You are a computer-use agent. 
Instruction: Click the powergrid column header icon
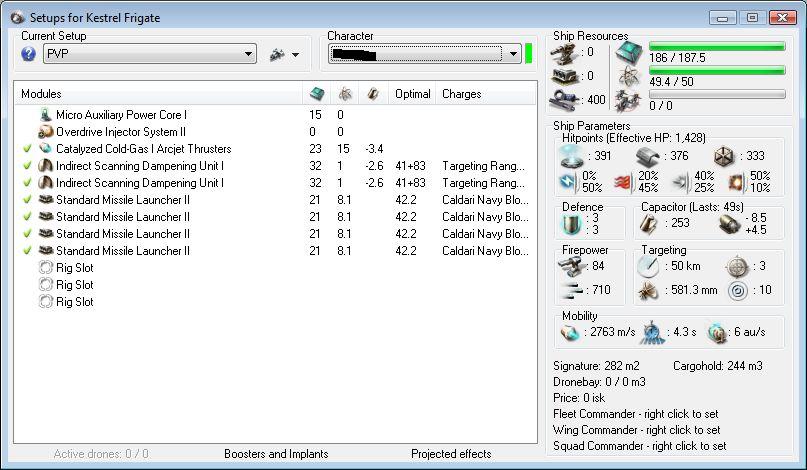[345, 94]
